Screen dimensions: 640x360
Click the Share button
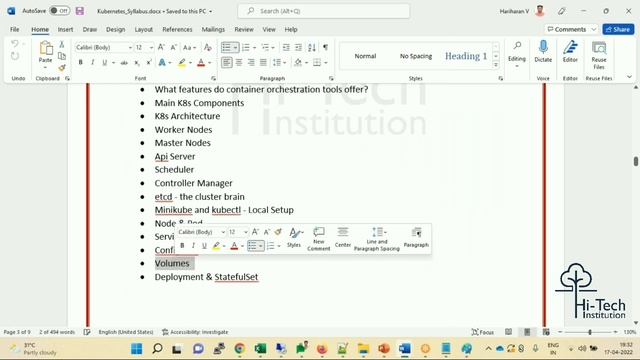tap(618, 29)
